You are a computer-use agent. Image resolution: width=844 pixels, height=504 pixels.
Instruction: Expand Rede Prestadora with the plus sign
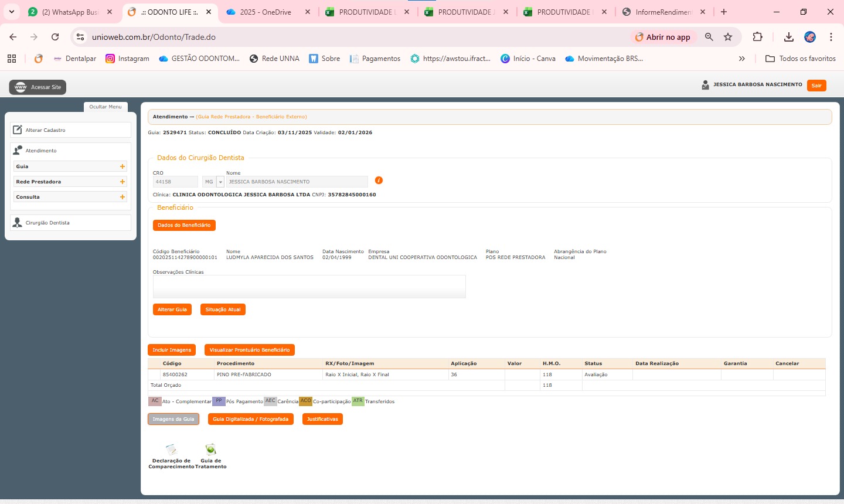pyautogui.click(x=122, y=182)
